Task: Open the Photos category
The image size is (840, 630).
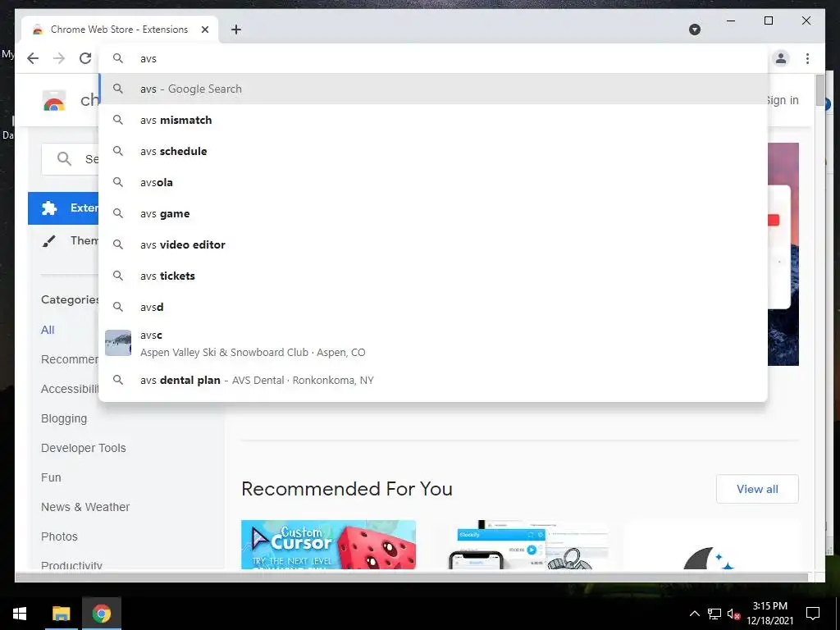Action: pos(59,536)
